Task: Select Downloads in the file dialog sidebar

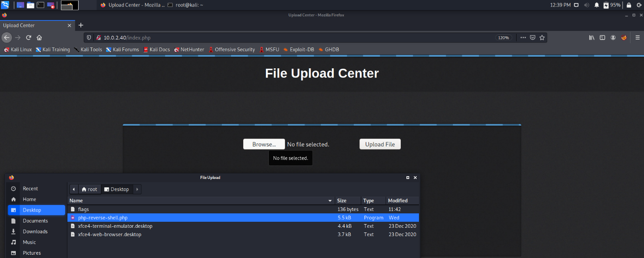Action: click(35, 232)
